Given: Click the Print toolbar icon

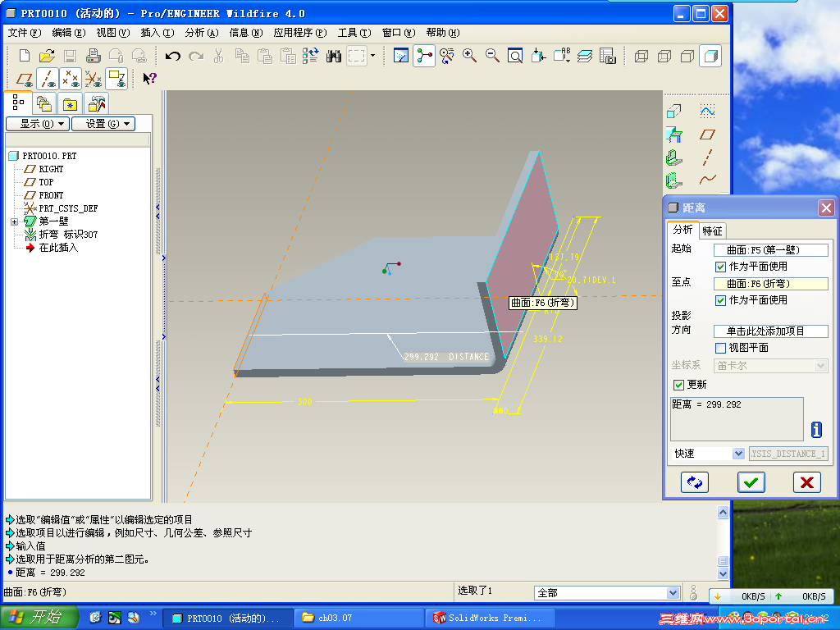Looking at the screenshot, I should click(x=92, y=56).
